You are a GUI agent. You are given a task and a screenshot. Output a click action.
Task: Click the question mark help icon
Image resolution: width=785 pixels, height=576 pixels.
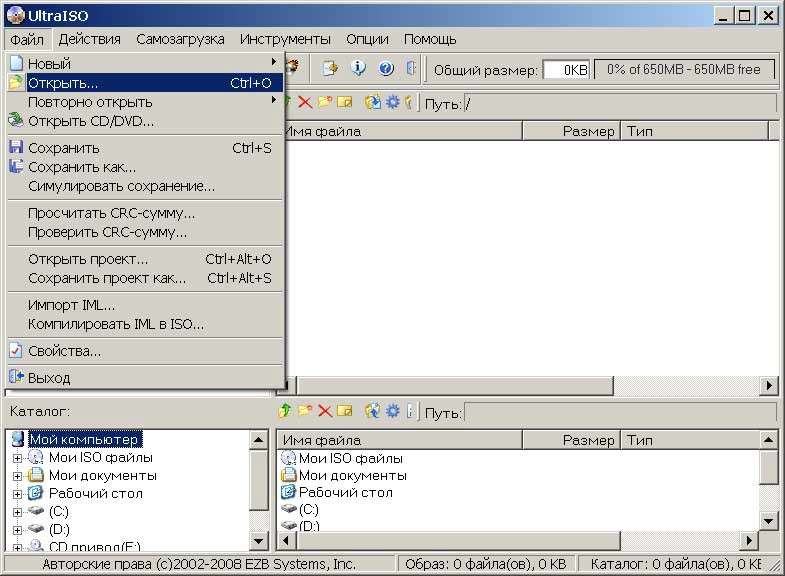[386, 68]
